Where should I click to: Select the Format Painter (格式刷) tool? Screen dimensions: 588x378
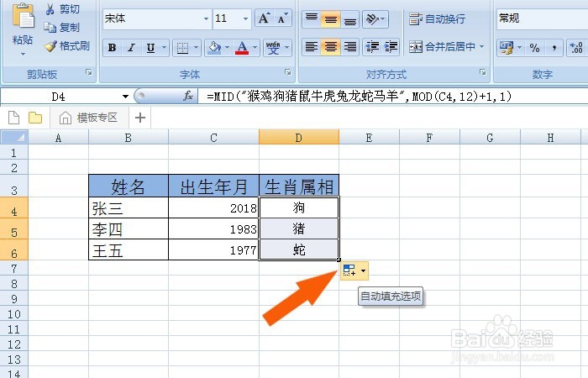click(67, 46)
